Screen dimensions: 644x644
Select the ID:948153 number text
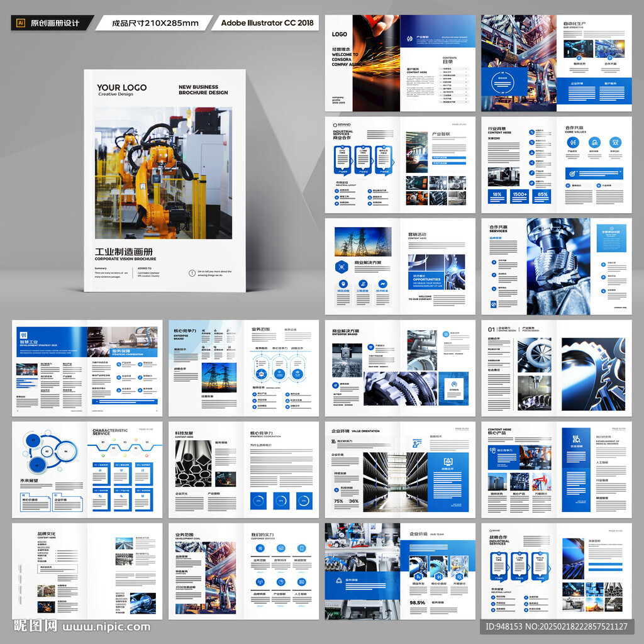[504, 627]
